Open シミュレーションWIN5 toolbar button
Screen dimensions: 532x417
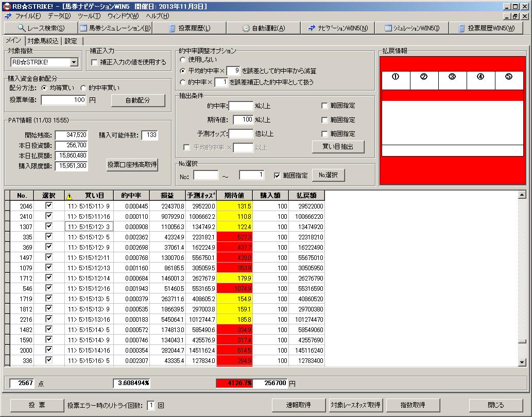pyautogui.click(x=411, y=28)
